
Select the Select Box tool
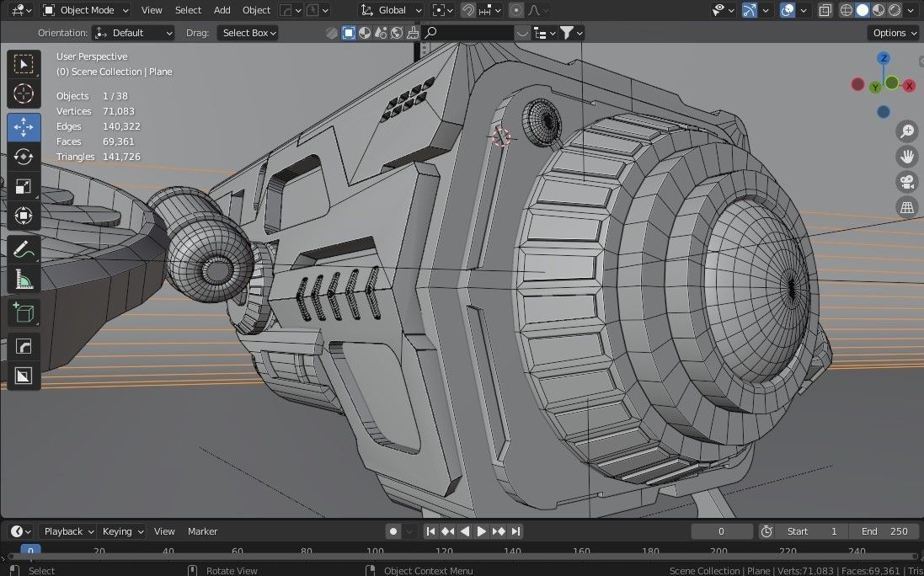click(x=24, y=64)
